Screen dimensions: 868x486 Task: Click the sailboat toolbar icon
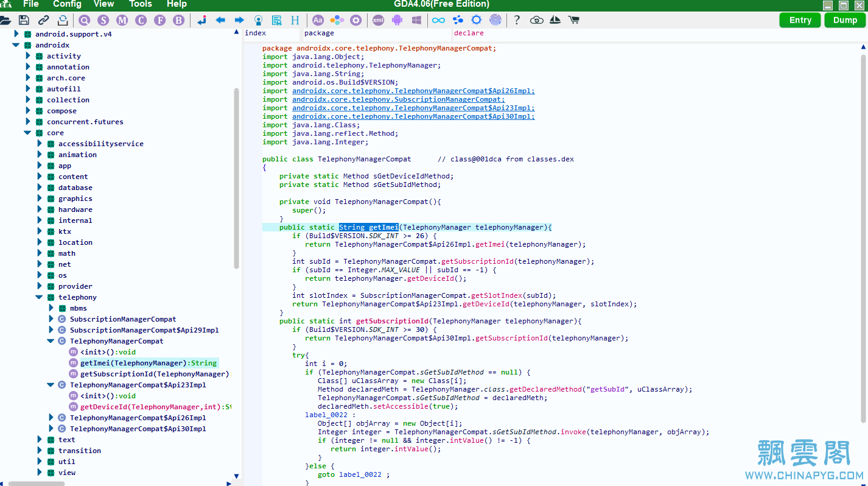tap(555, 20)
